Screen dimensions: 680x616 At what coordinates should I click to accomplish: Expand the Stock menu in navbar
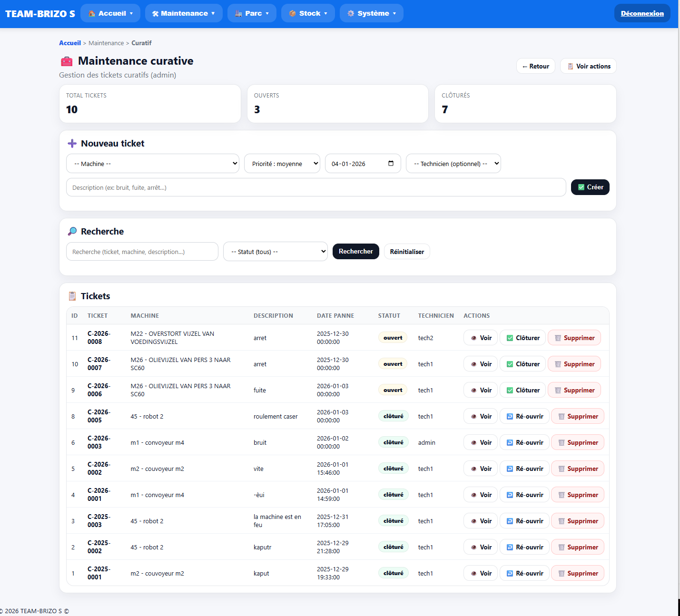click(308, 13)
